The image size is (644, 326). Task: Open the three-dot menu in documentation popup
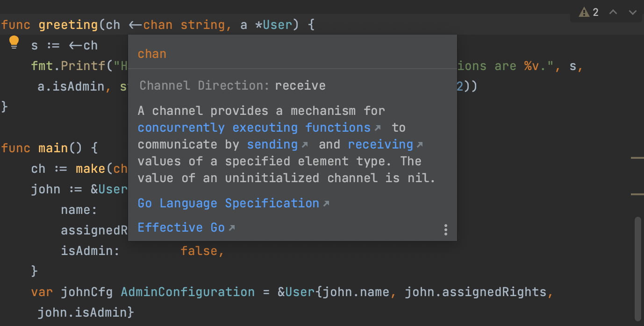click(x=445, y=229)
